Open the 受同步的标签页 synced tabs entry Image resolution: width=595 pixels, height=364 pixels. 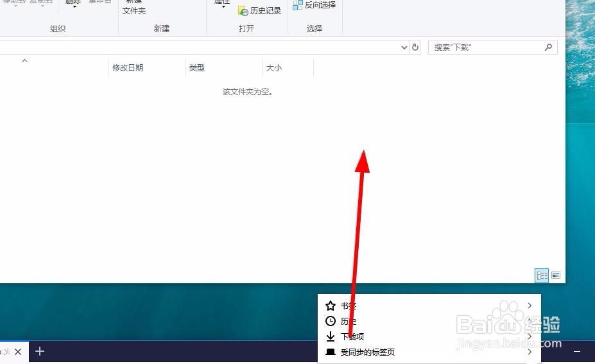(429, 352)
